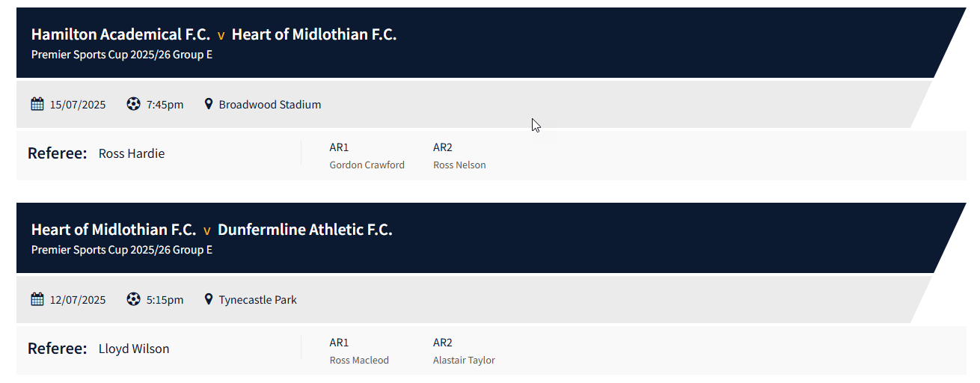This screenshot has height=383, width=980.
Task: Click assistant referee Ross Macleod
Action: click(359, 361)
